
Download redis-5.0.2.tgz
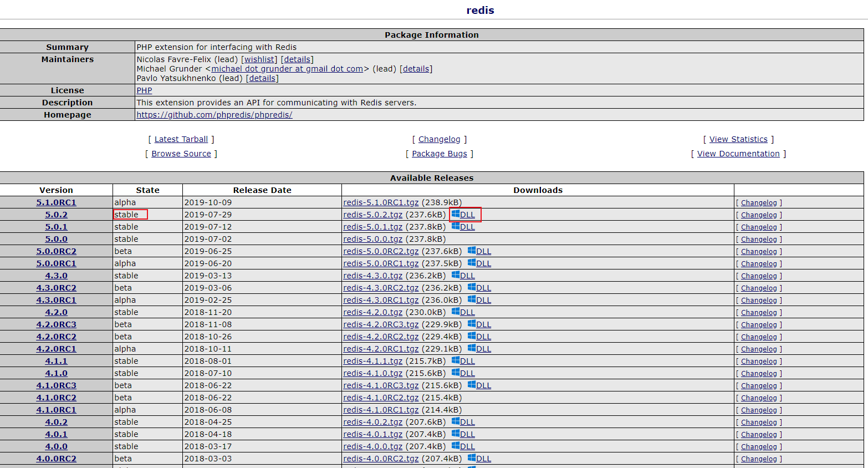tap(373, 215)
